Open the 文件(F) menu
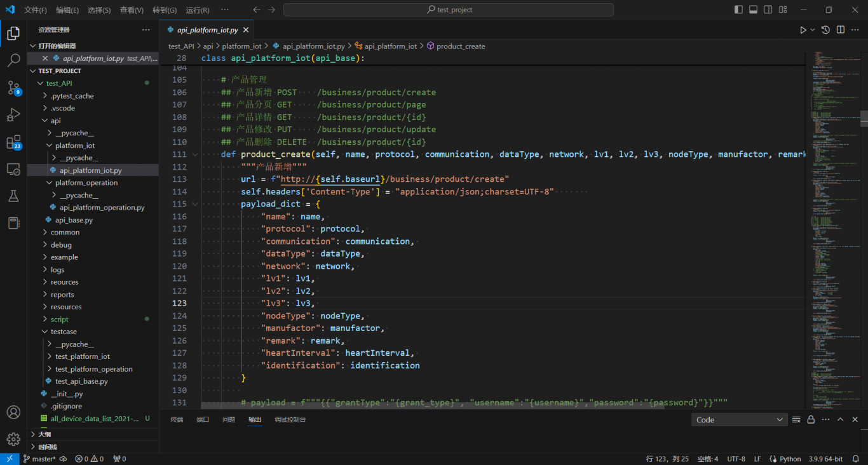 pyautogui.click(x=36, y=10)
